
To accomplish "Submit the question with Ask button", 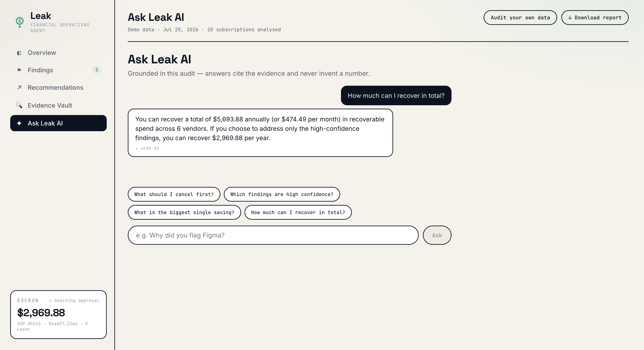I will coord(437,235).
